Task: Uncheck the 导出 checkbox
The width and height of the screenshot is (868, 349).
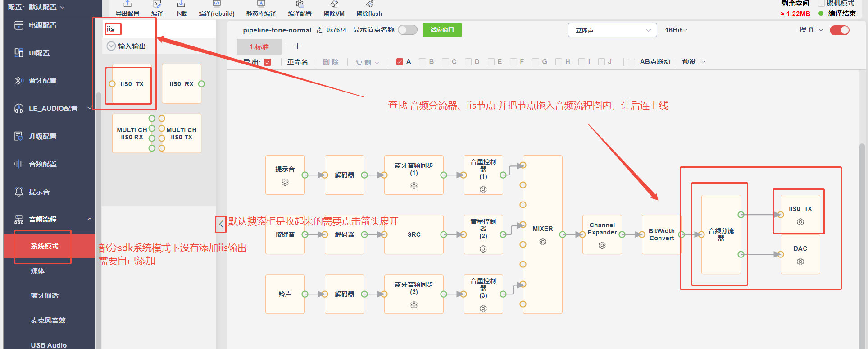Action: click(x=268, y=62)
